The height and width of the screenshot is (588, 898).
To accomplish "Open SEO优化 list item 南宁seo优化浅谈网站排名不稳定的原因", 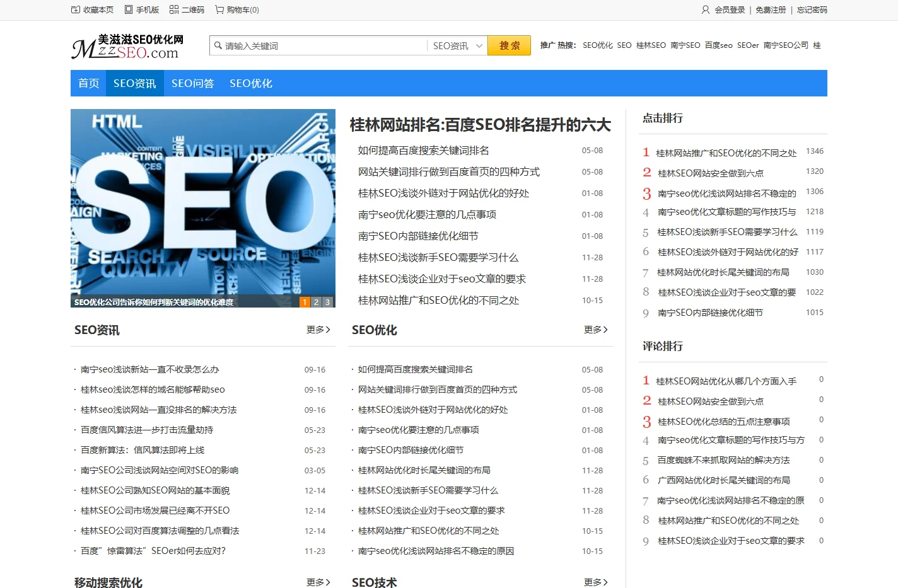I will 436,551.
